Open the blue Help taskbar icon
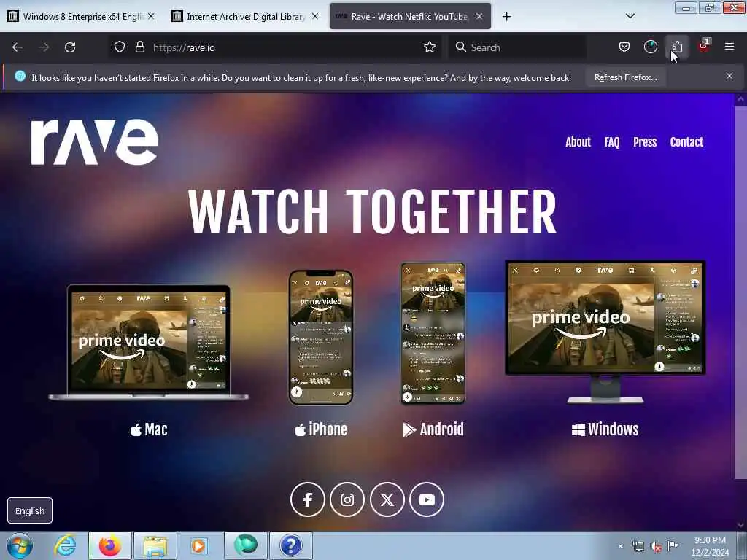The image size is (747, 560). point(291,545)
